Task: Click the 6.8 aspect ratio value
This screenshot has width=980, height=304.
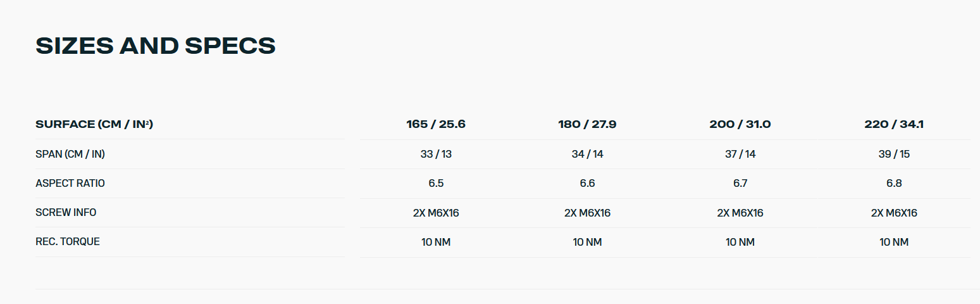Action: pyautogui.click(x=894, y=183)
